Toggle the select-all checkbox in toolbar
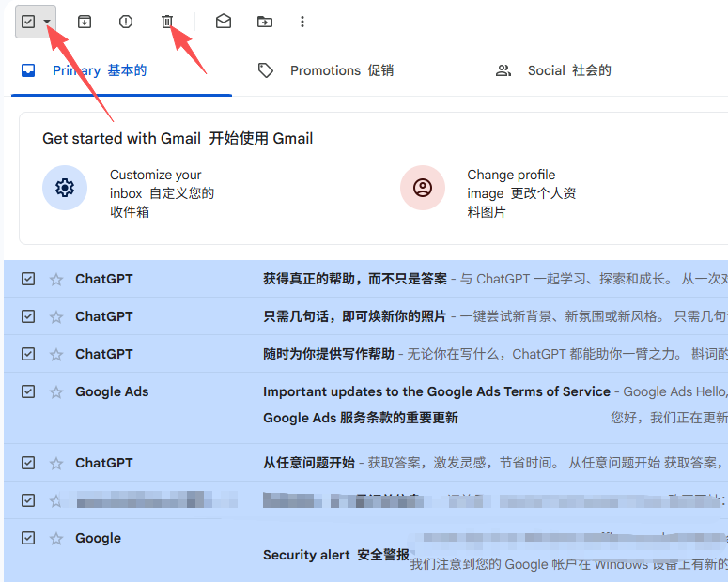728x582 pixels. click(x=28, y=22)
